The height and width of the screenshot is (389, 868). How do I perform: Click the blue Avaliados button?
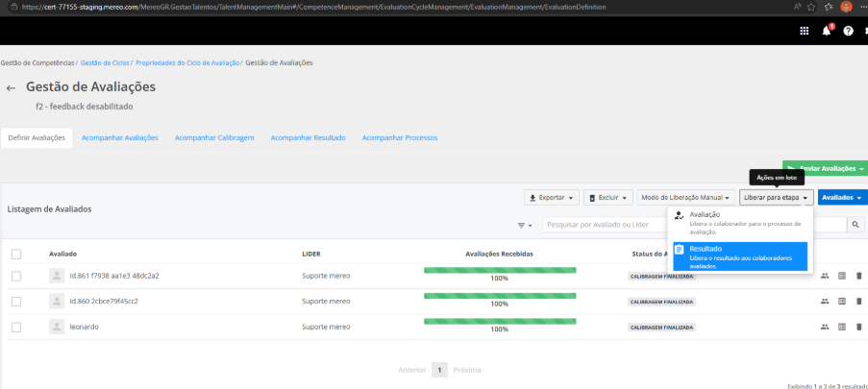[x=843, y=198]
